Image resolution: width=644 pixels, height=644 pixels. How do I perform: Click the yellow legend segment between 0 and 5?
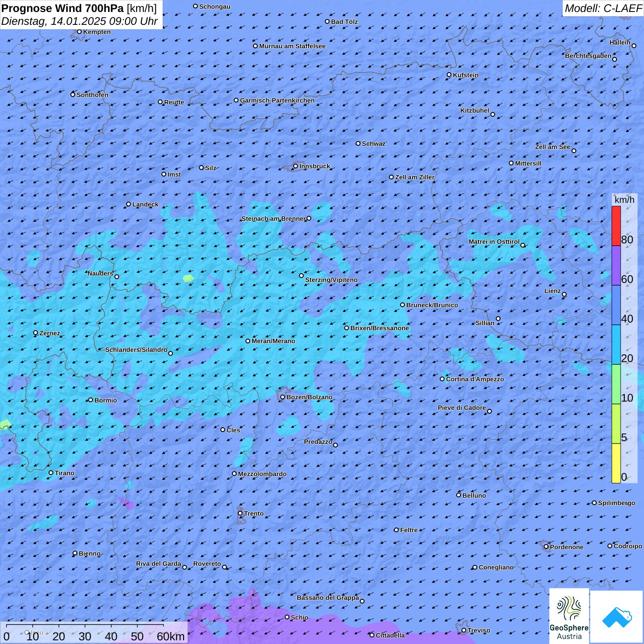(x=616, y=463)
